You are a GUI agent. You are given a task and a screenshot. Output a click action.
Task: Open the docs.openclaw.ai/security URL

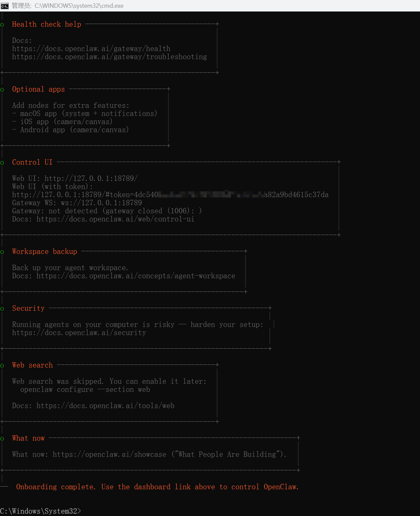(x=79, y=333)
